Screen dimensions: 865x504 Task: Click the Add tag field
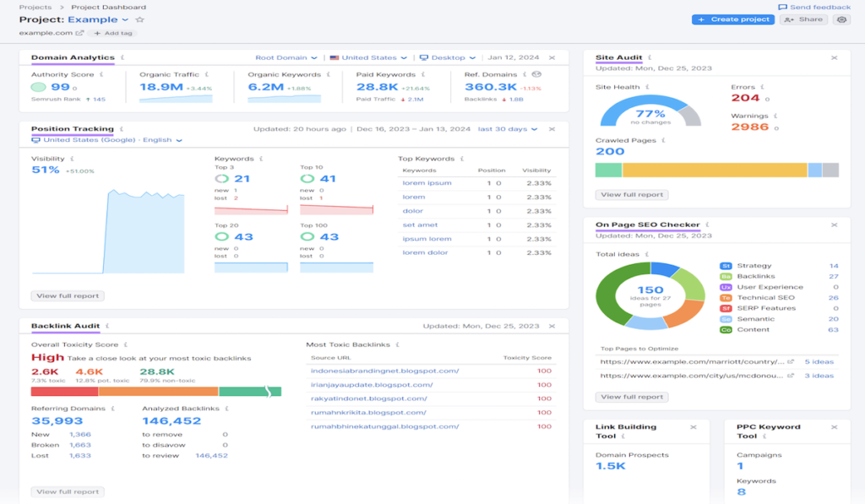pyautogui.click(x=112, y=34)
